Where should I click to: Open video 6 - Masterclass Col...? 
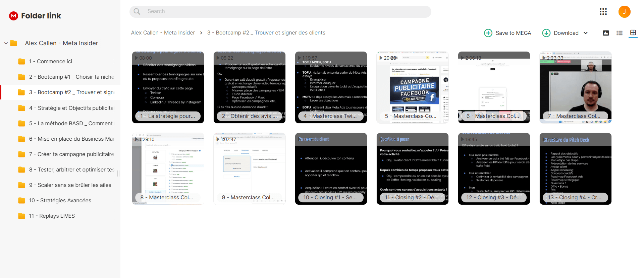coord(494,87)
